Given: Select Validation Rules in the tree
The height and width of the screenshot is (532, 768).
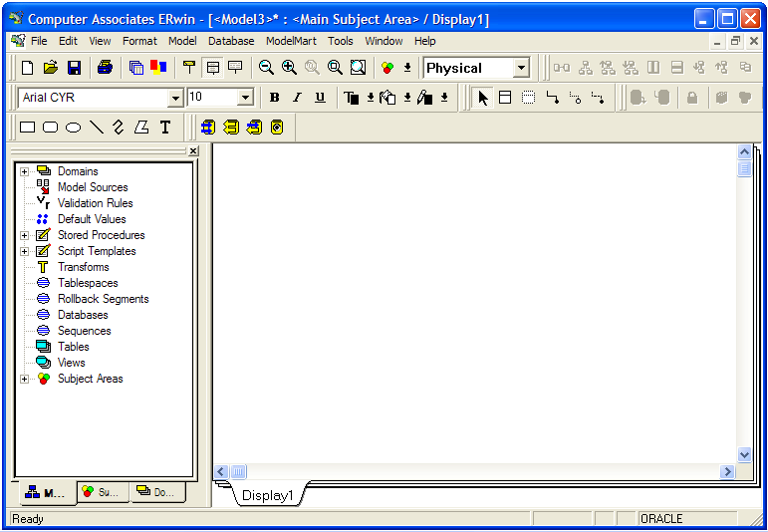Looking at the screenshot, I should tap(95, 203).
